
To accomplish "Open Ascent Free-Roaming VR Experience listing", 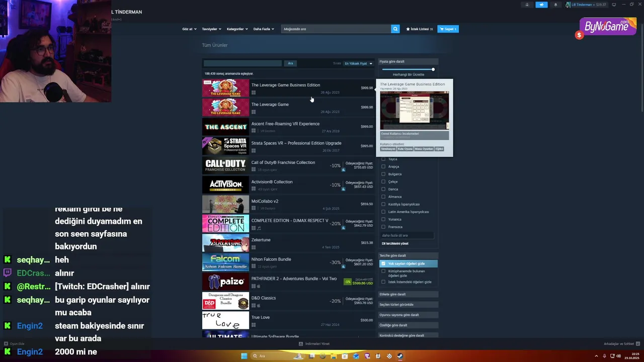I will coord(288,127).
